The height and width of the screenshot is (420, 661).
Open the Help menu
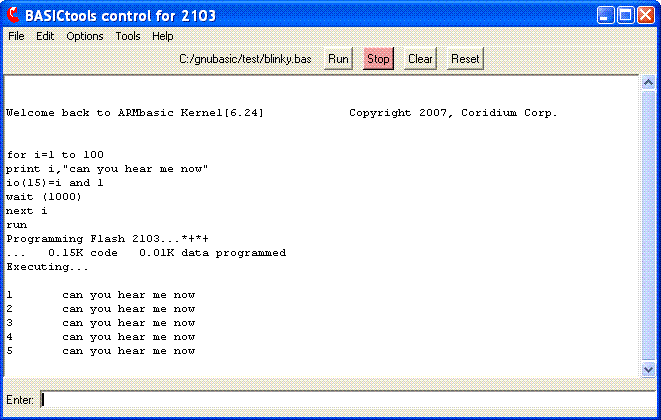[162, 36]
